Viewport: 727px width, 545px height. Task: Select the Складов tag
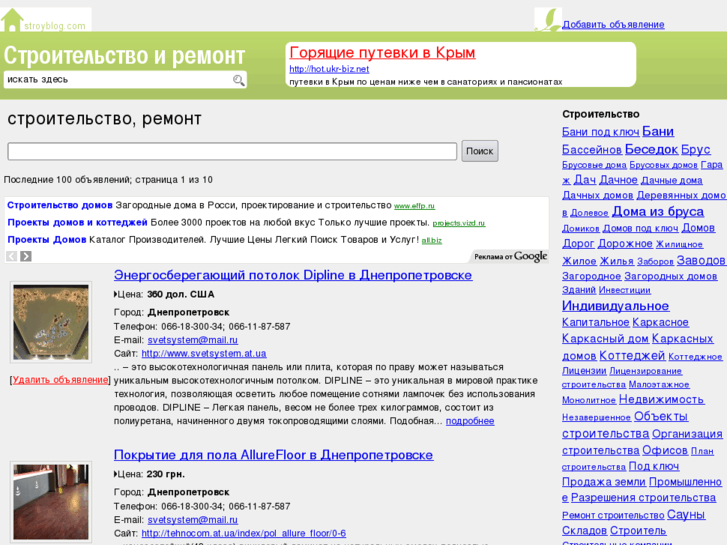click(584, 531)
